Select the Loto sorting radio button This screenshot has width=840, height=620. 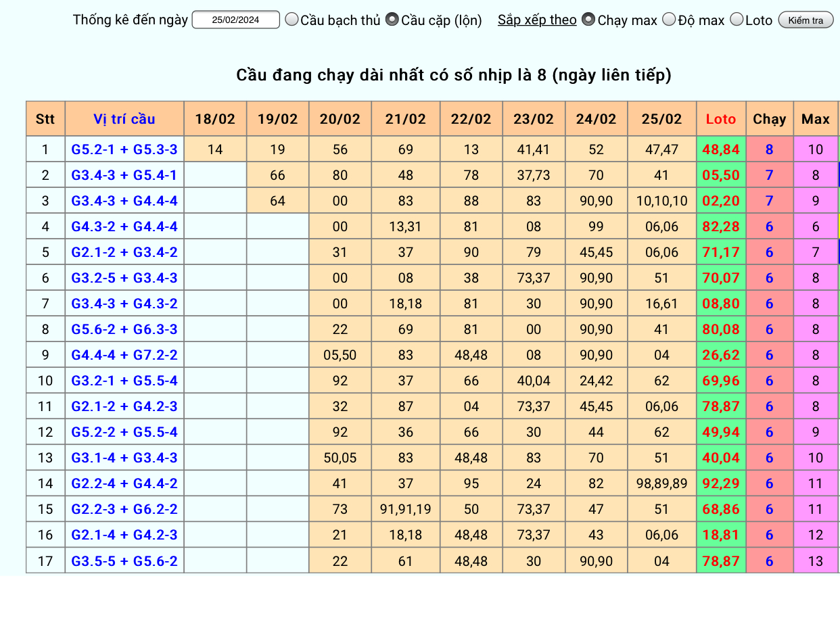737,20
